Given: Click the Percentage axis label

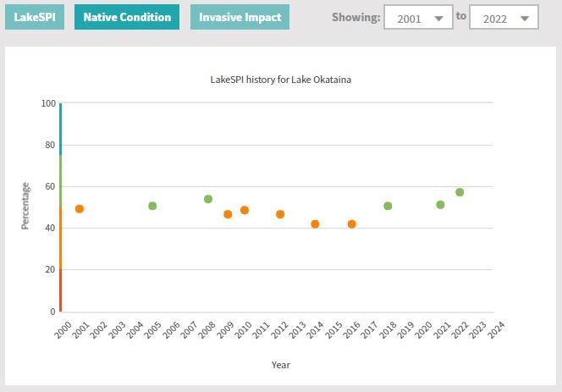Looking at the screenshot, I should 25,206.
